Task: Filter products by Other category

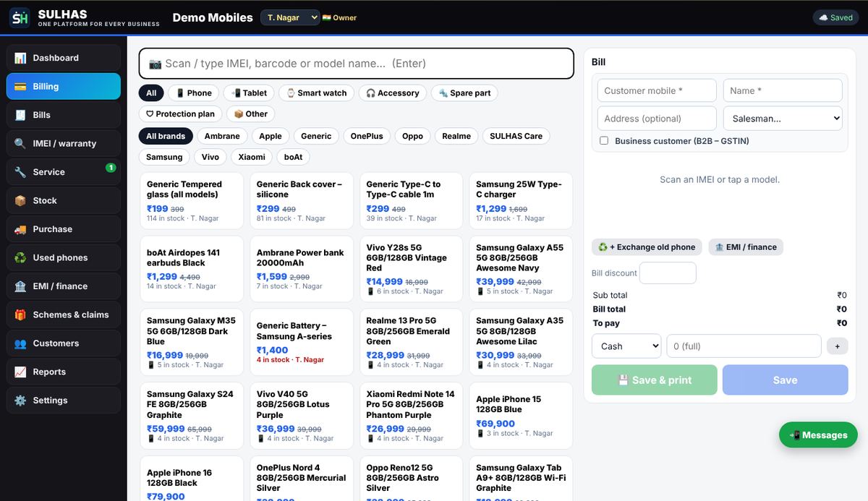Action: pyautogui.click(x=250, y=114)
